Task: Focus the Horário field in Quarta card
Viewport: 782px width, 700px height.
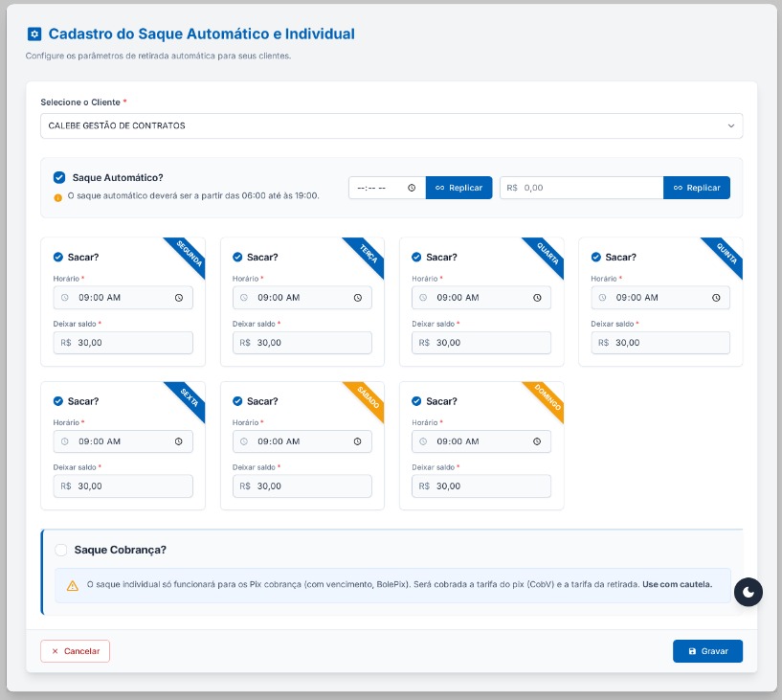Action: coord(480,298)
